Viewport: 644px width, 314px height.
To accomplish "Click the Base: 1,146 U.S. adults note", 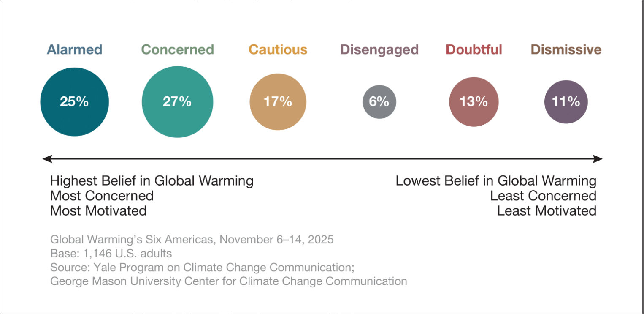I will click(111, 254).
